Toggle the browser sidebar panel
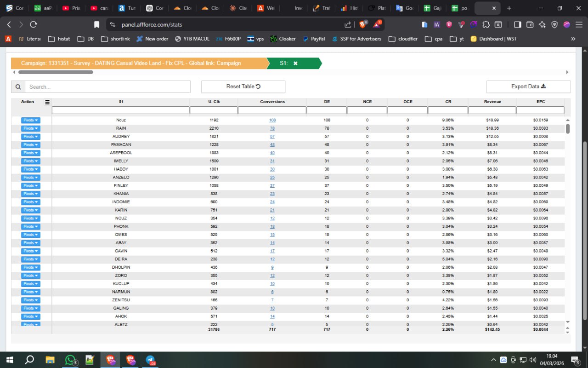 coord(517,24)
